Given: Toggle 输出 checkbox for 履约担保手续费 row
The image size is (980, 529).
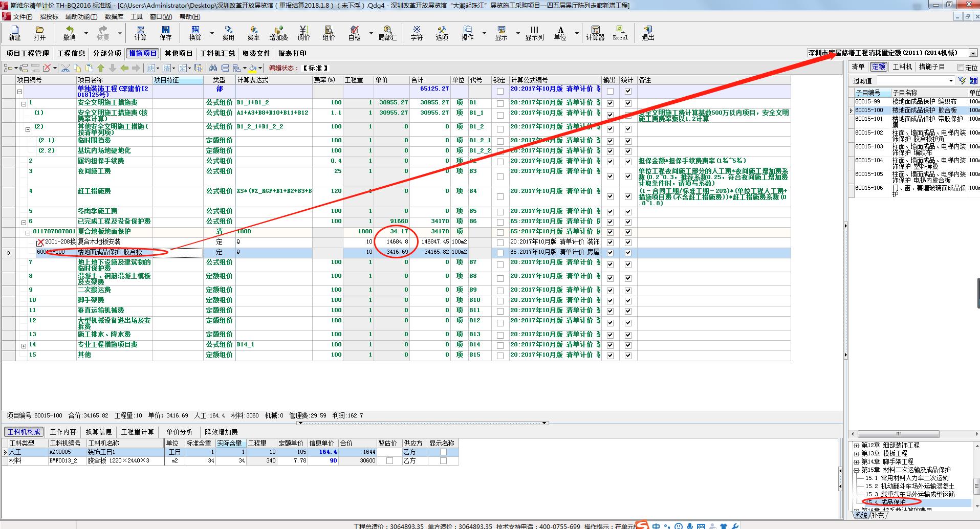Looking at the screenshot, I should (x=610, y=161).
